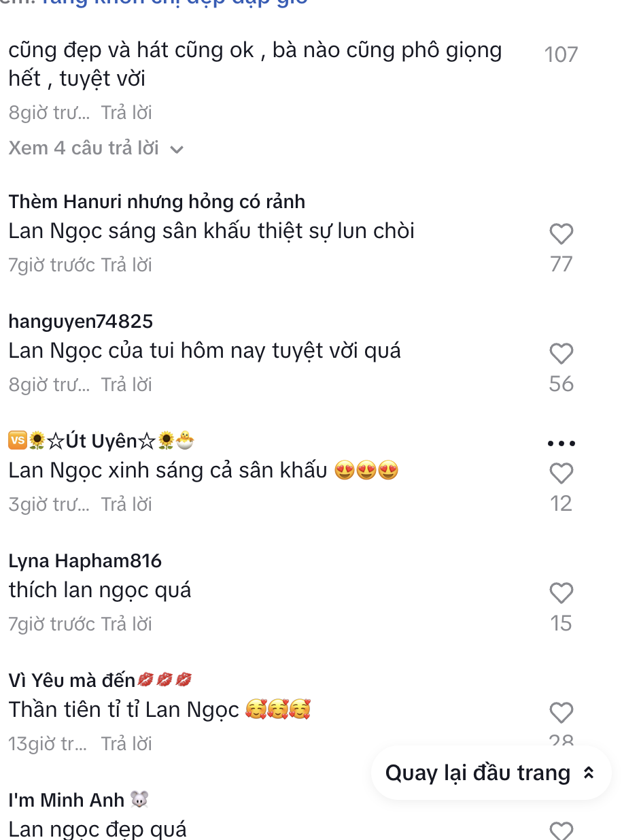Reply to the "cũng đẹp và hát" comment
Viewport: 622px width, 840px height.
(126, 113)
